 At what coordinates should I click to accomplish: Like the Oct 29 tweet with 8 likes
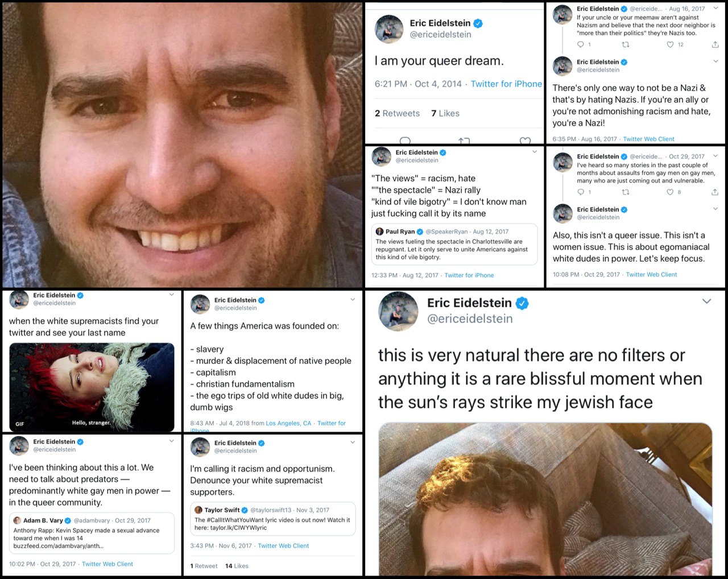(670, 192)
